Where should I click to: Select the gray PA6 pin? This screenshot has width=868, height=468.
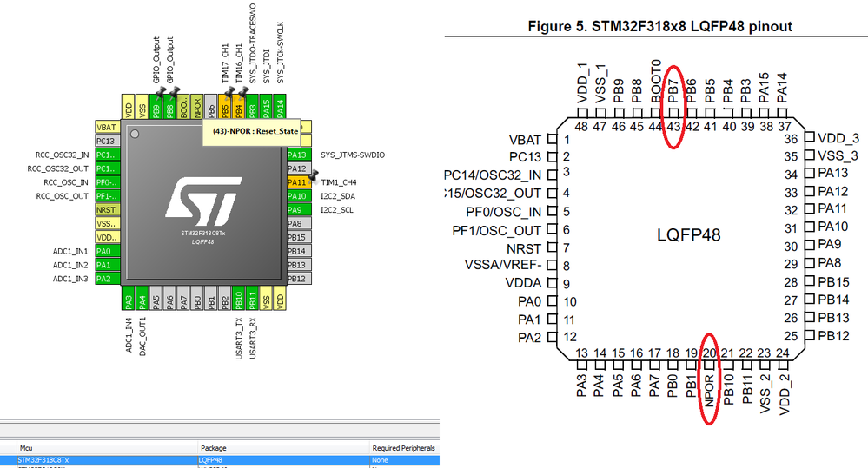pos(170,298)
